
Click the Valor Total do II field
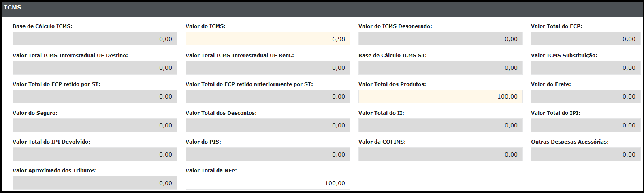440,125
